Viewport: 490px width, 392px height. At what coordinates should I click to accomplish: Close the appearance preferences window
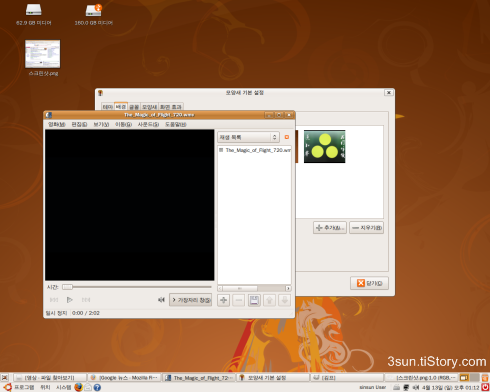tap(388, 93)
